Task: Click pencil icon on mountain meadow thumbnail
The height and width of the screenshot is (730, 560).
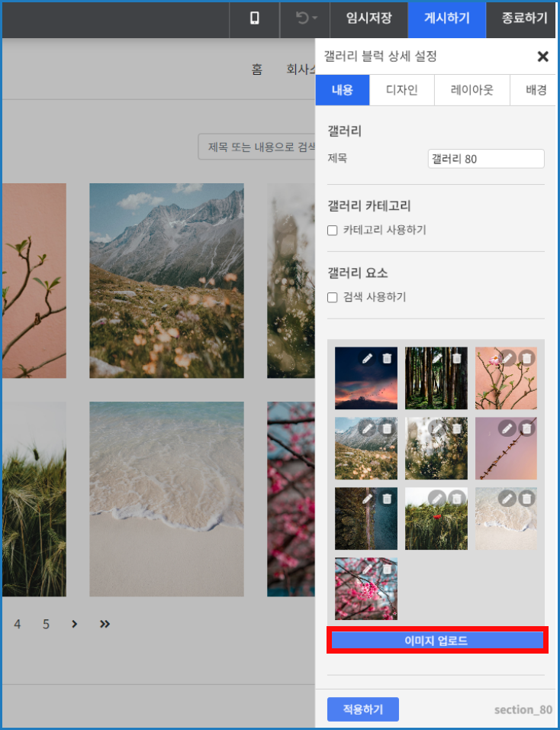Action: tap(368, 428)
